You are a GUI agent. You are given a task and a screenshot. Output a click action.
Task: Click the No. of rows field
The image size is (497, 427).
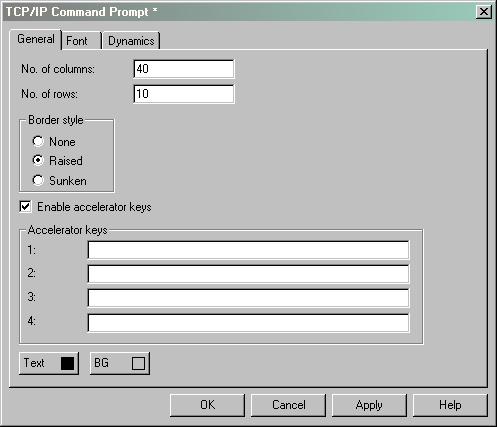184,94
